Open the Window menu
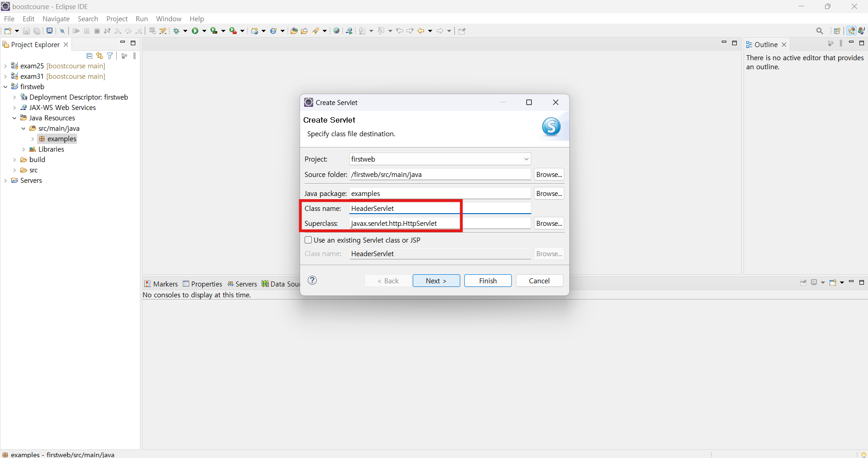Screen dimensions: 868x458 [x=168, y=19]
